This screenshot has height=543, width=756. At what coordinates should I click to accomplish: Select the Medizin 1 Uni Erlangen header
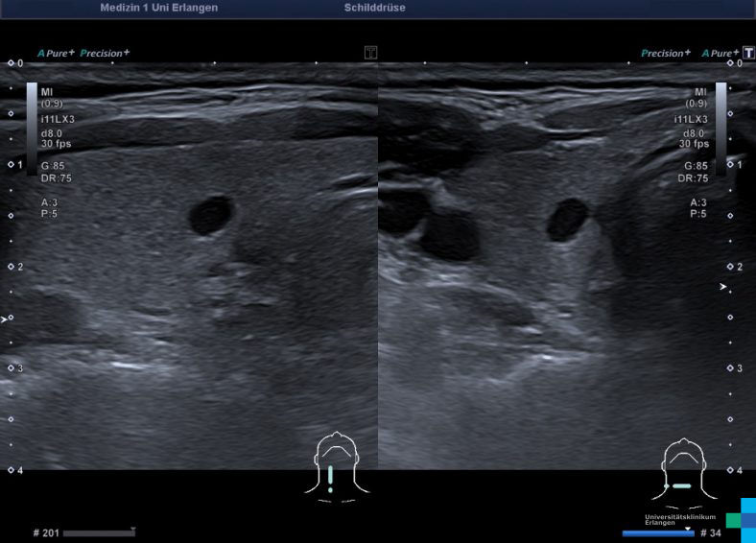[158, 8]
